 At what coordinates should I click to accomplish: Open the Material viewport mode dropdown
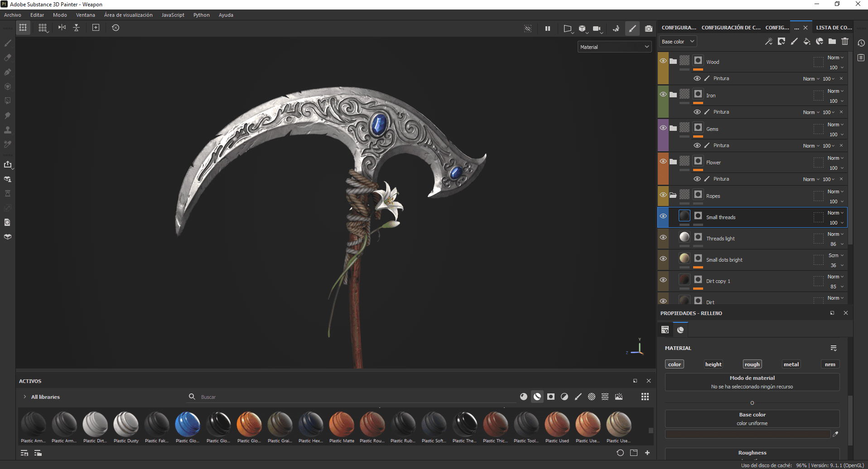click(x=614, y=47)
